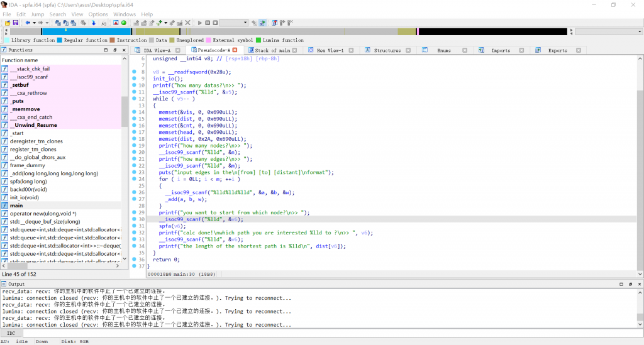Select spfa(long long) in the Functions list
This screenshot has height=345, width=644.
61,182
